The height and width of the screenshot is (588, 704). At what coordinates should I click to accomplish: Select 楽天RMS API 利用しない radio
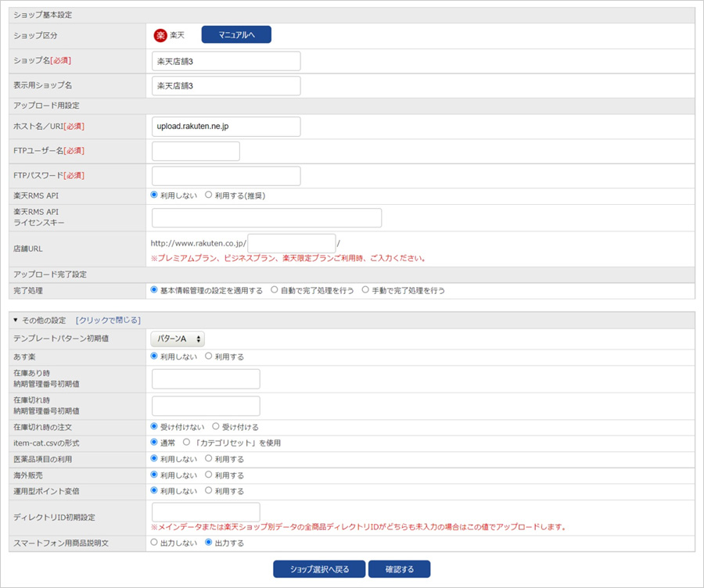154,195
